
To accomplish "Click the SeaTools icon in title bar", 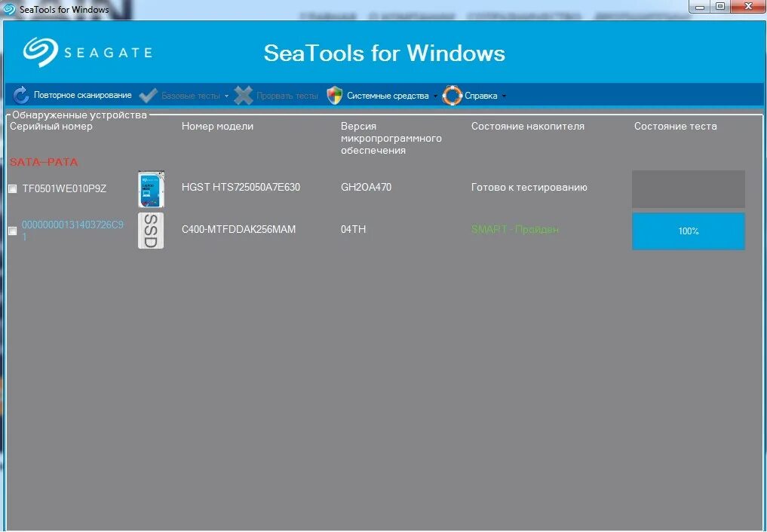I will [9, 9].
